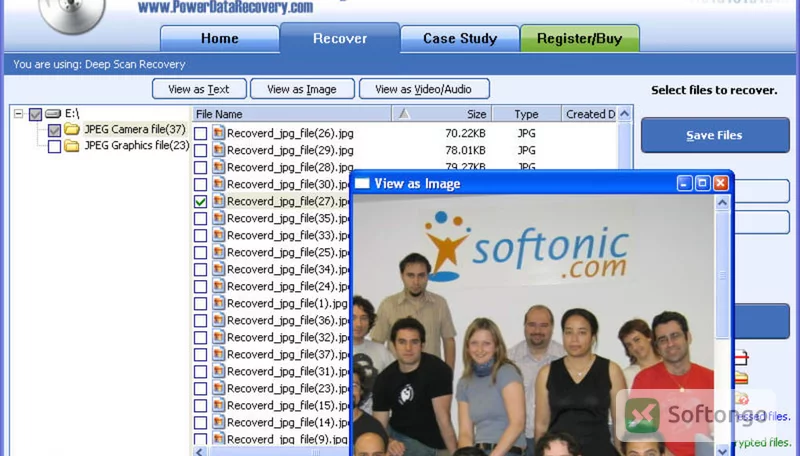Check the box for Recoverd_jpg_file(26).jpg
800x456 pixels.
pos(201,134)
